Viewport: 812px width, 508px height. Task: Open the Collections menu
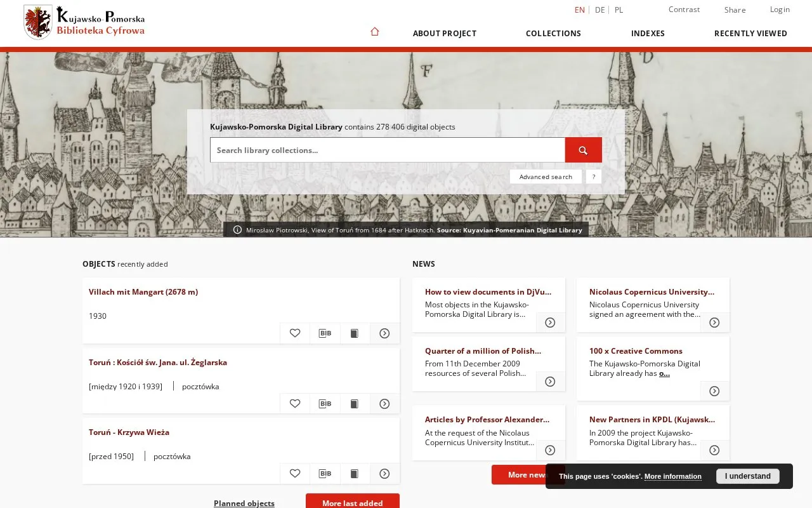click(x=553, y=34)
